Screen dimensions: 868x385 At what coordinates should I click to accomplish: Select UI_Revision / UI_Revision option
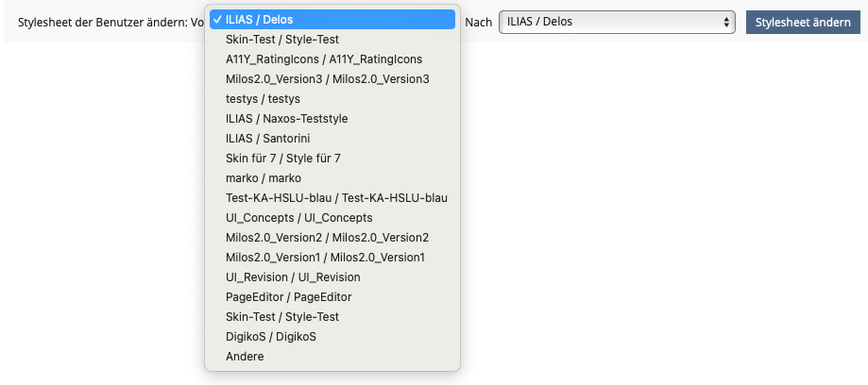tap(293, 277)
